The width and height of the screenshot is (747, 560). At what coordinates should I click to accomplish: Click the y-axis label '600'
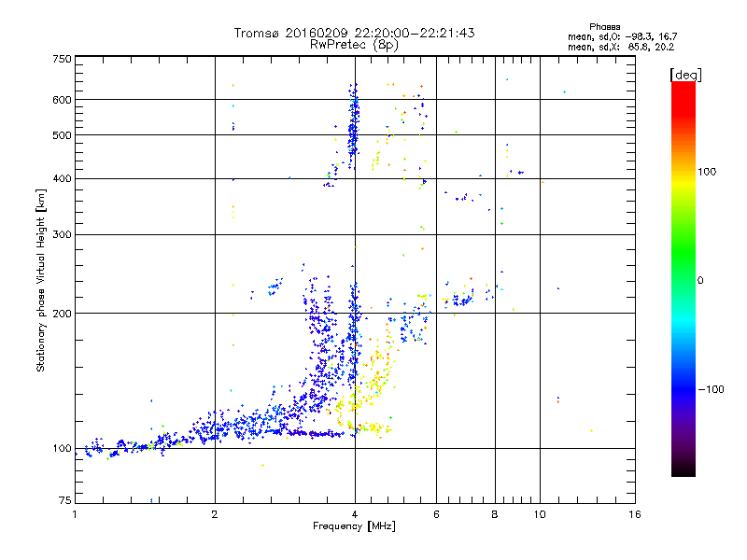point(62,100)
